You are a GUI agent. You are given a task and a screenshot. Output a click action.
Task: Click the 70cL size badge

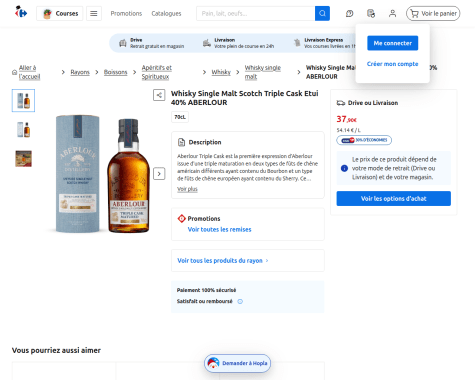coord(180,117)
